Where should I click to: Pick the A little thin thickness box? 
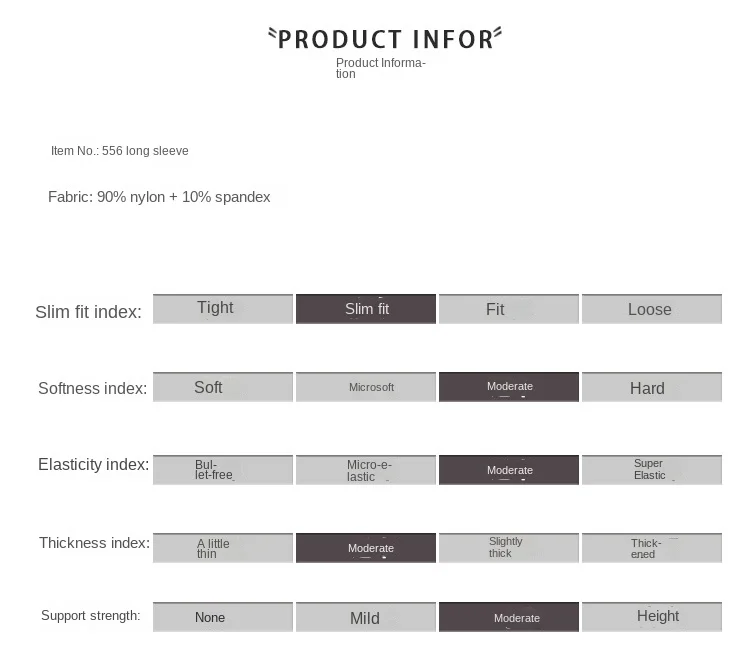(223, 548)
